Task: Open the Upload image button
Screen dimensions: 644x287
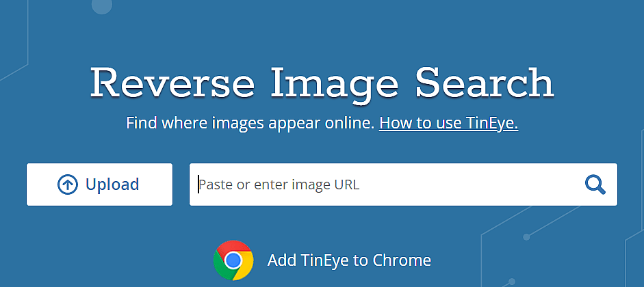Action: tap(99, 184)
